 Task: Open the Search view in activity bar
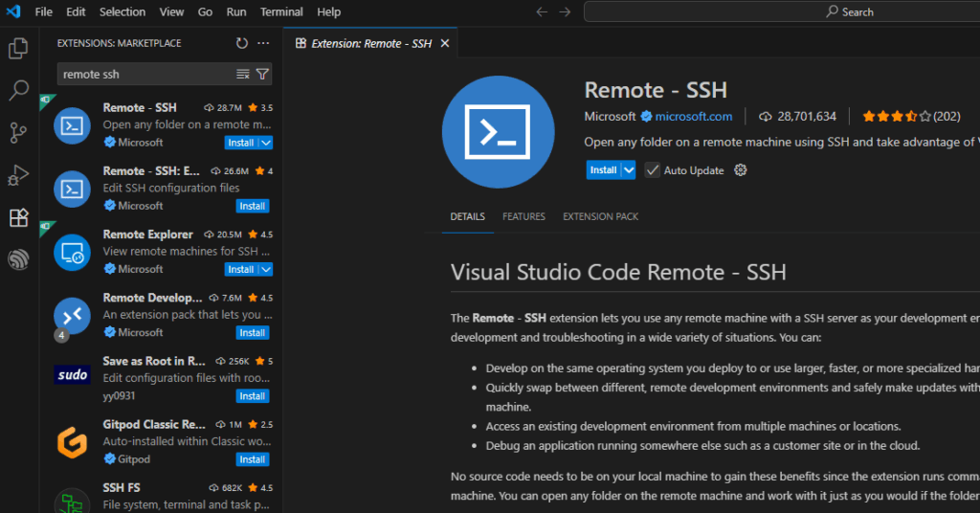coord(18,91)
